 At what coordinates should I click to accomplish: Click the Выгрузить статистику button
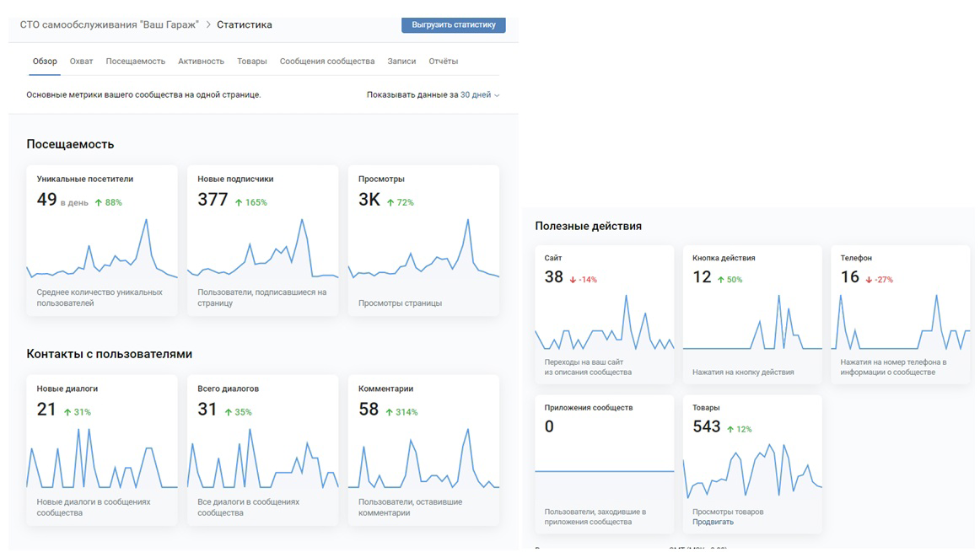453,25
